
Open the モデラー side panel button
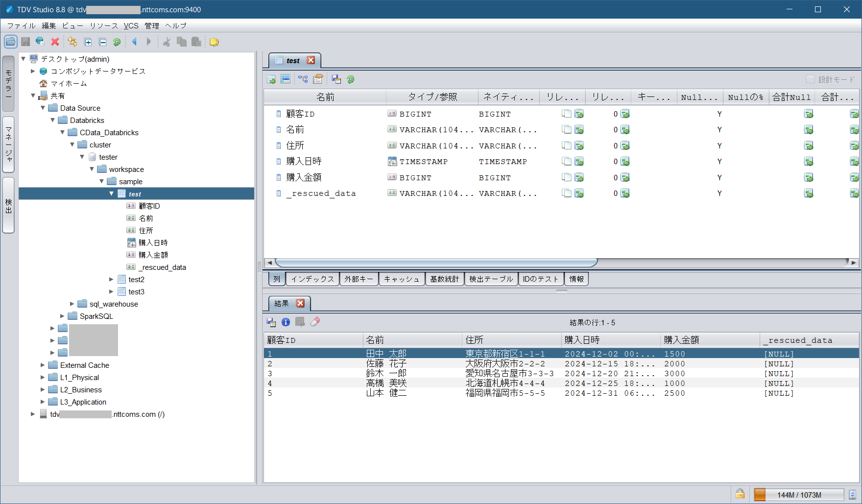[x=8, y=84]
